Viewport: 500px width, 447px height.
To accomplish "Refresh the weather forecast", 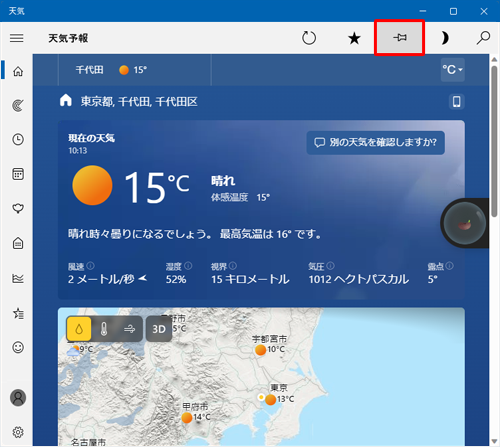I will [x=309, y=38].
